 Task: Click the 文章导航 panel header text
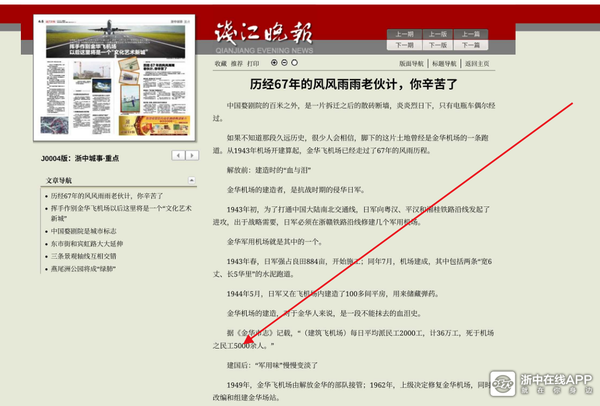(x=59, y=180)
